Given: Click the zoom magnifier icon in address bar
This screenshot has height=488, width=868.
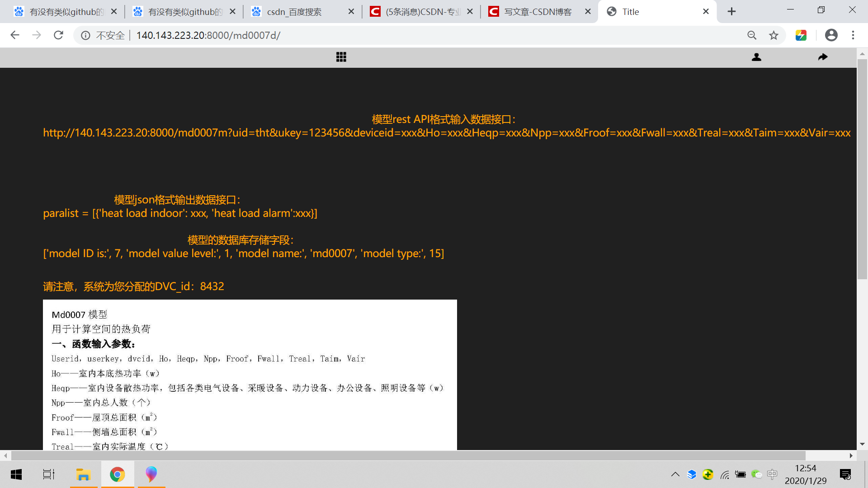Looking at the screenshot, I should pyautogui.click(x=752, y=35).
